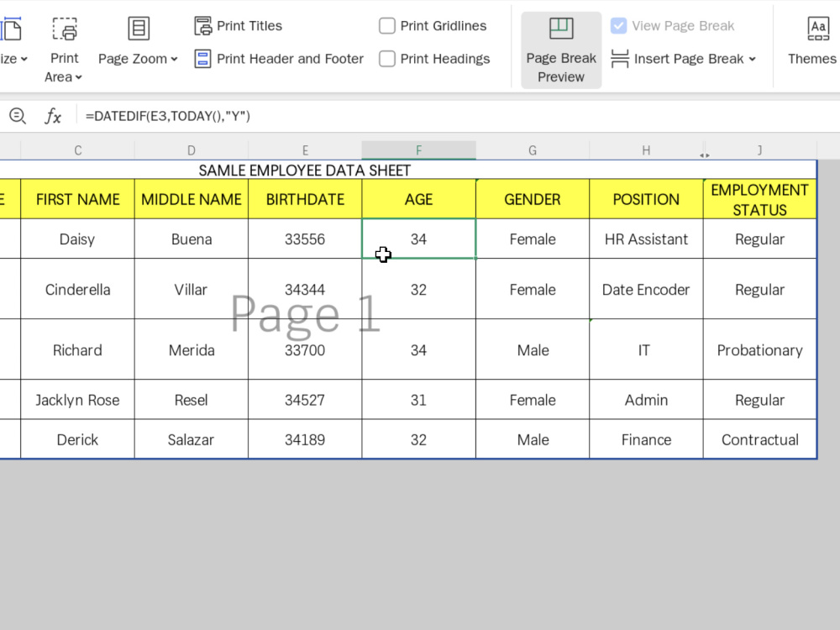Open the Page Zoom dropdown
Image resolution: width=840 pixels, height=630 pixels.
click(138, 59)
